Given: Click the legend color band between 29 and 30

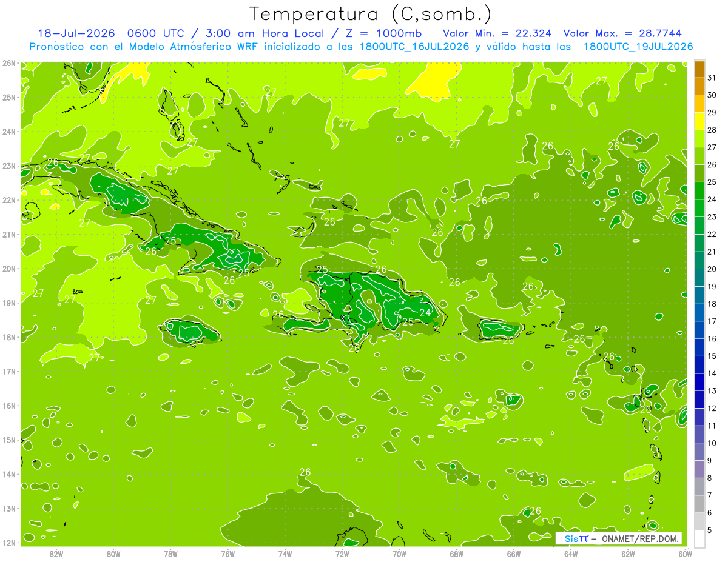Looking at the screenshot, I should pyautogui.click(x=700, y=104).
